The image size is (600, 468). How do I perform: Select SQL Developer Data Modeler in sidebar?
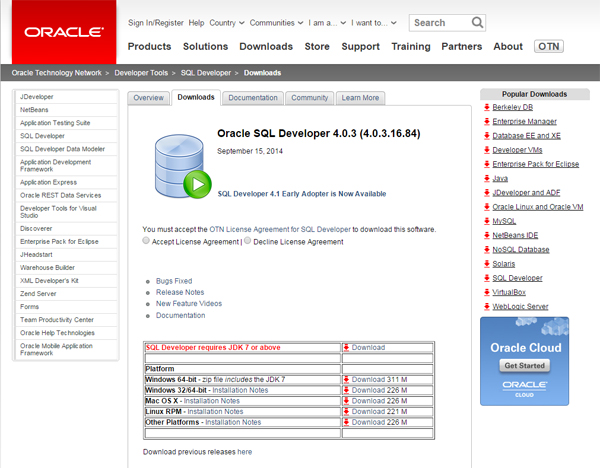(x=65, y=148)
